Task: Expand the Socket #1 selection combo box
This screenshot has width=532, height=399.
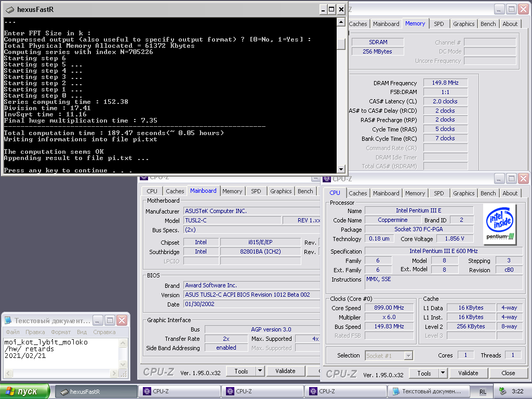Action: coord(408,355)
